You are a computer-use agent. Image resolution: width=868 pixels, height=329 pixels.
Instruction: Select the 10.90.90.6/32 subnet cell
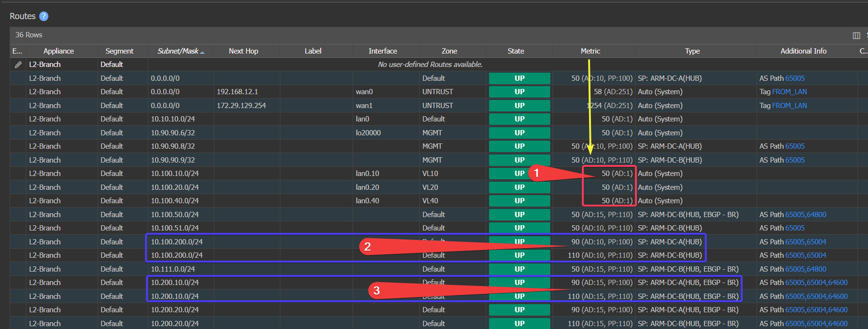pos(181,133)
